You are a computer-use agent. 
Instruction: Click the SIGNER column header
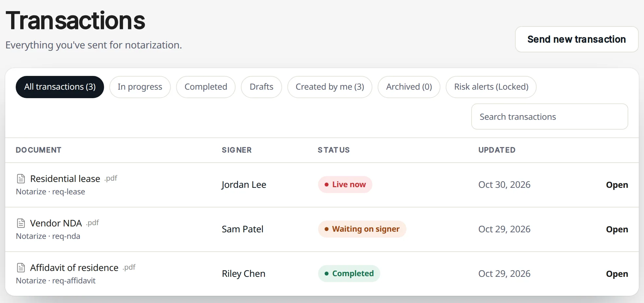[237, 150]
